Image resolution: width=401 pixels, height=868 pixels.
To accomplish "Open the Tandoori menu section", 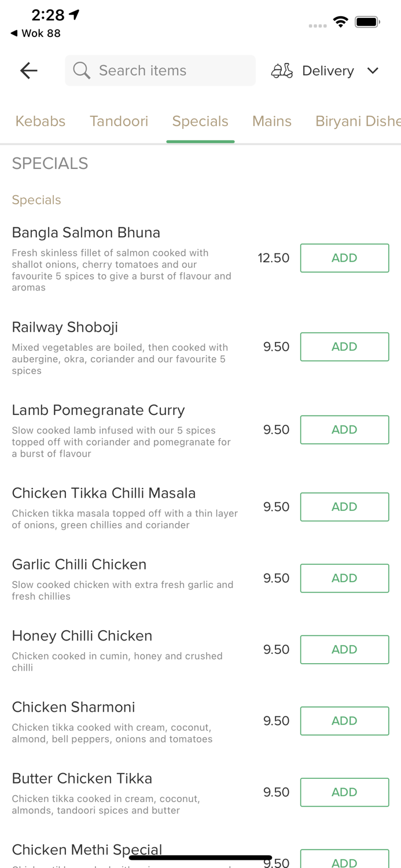I will (119, 122).
